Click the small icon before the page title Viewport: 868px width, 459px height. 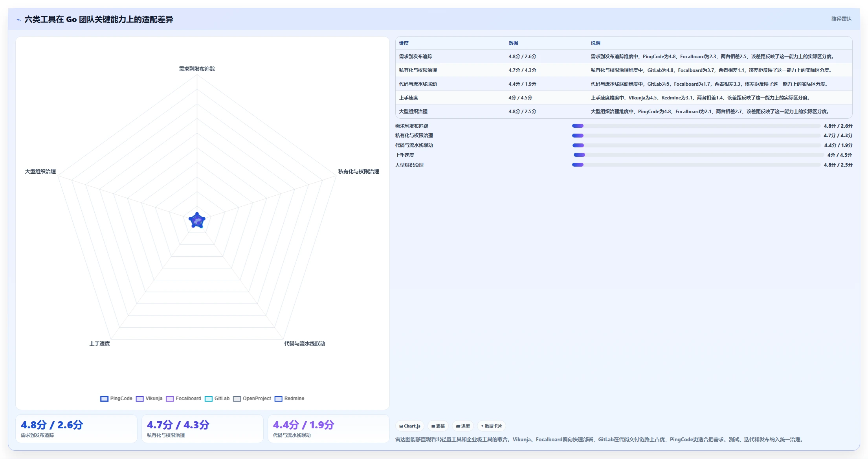coord(18,20)
